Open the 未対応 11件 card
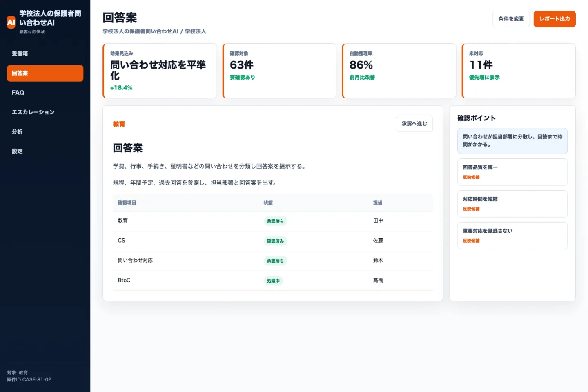 519,71
